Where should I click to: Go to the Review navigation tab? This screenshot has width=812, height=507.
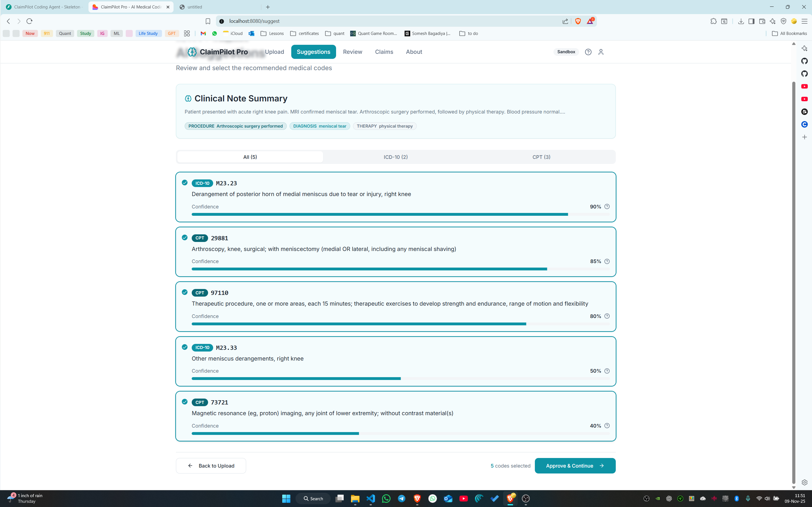coord(352,52)
